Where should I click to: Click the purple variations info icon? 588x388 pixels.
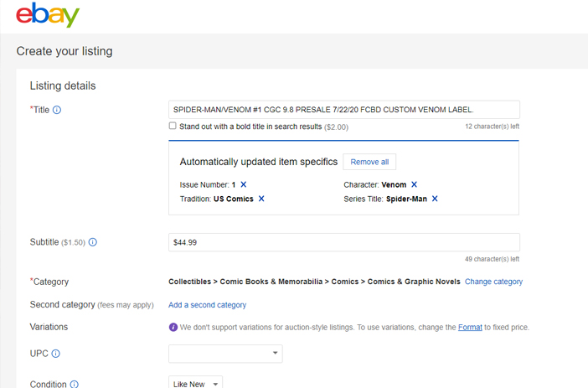click(173, 327)
